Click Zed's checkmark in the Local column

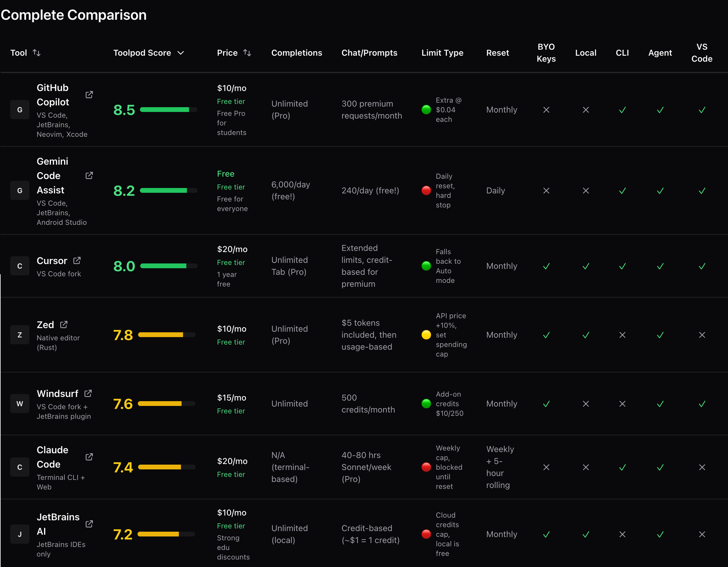(x=586, y=335)
